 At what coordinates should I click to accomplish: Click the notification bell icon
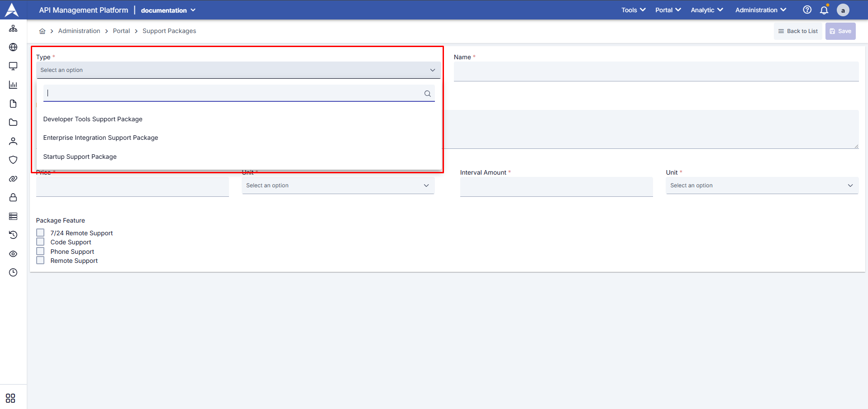pos(824,10)
